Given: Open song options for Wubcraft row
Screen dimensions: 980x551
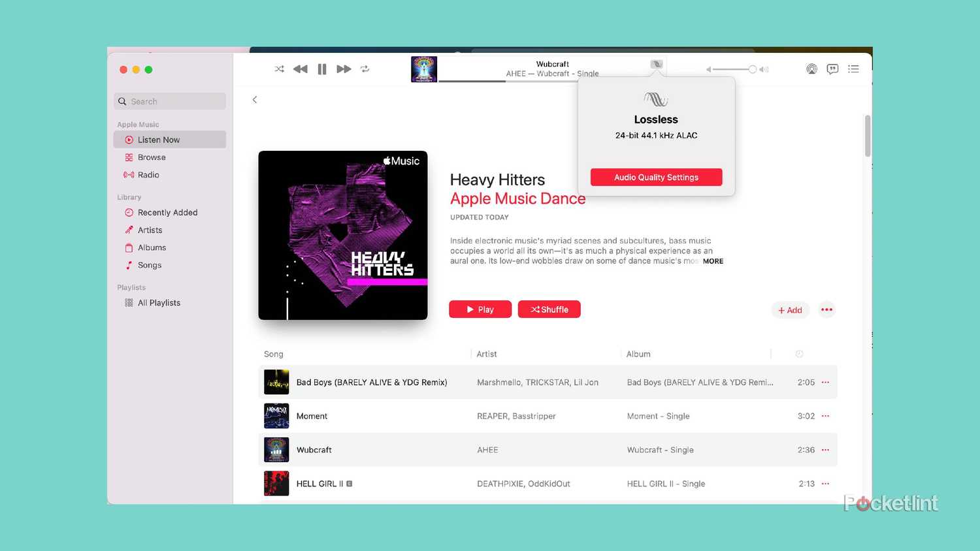Looking at the screenshot, I should click(x=825, y=450).
